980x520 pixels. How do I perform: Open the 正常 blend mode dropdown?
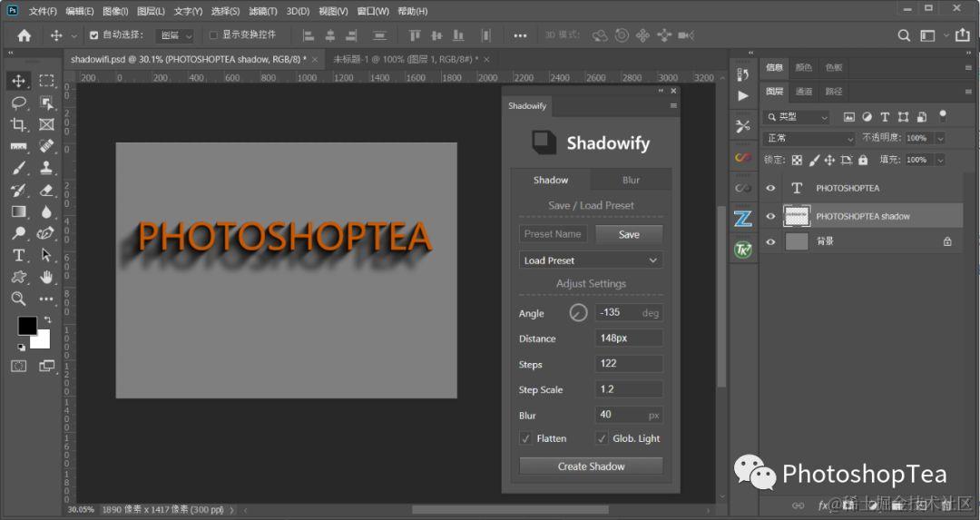809,138
